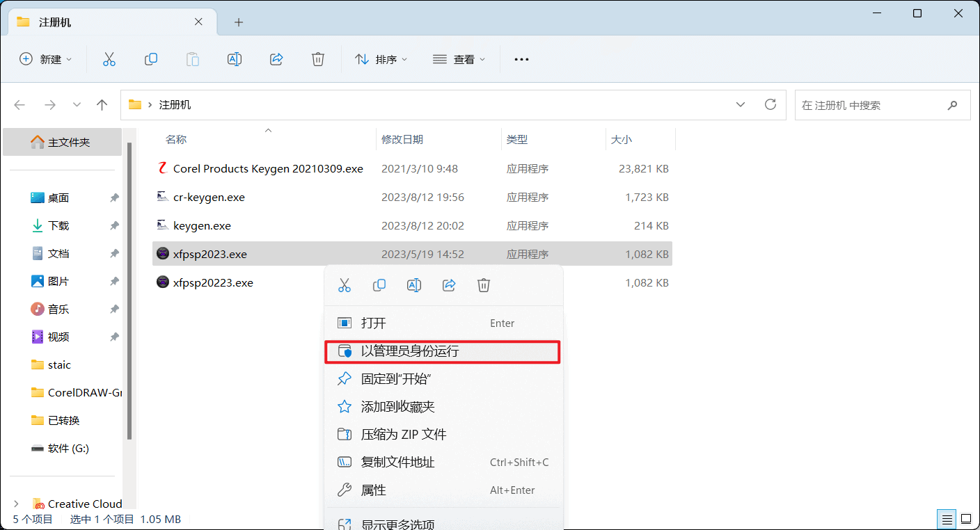Click the Paste icon in the top toolbar

[193, 59]
